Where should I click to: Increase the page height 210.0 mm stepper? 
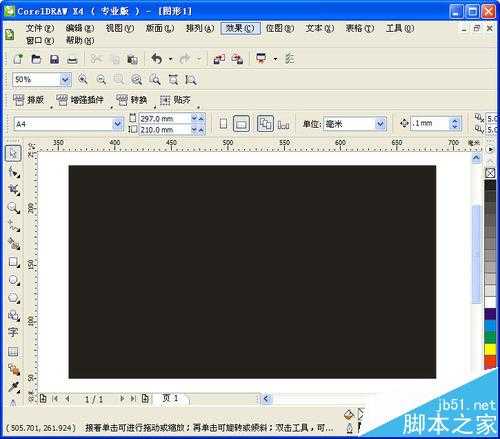pos(201,130)
